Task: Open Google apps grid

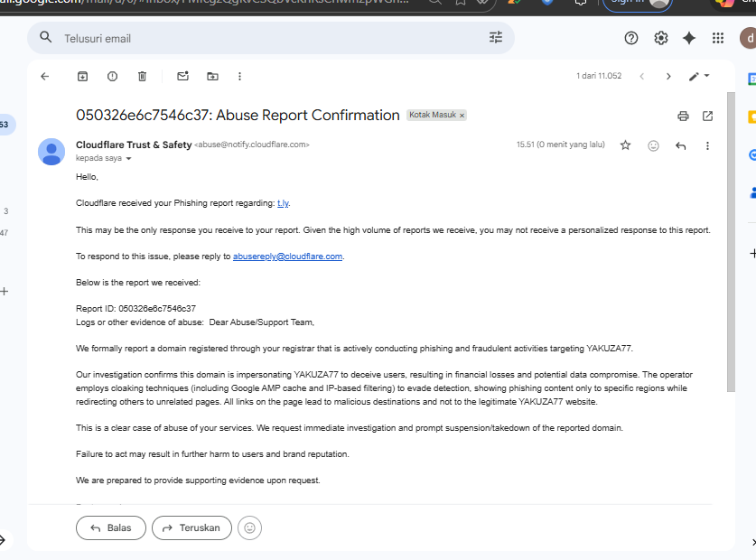Action: [x=718, y=38]
